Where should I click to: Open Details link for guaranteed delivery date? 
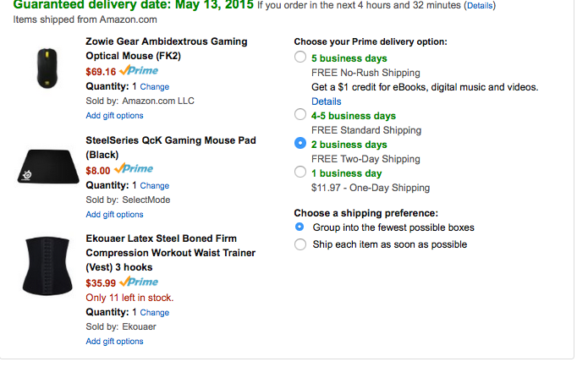(x=480, y=5)
